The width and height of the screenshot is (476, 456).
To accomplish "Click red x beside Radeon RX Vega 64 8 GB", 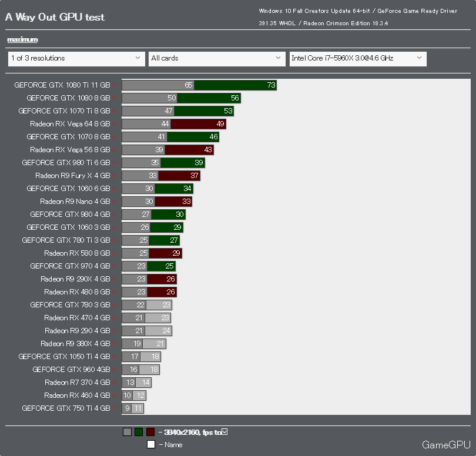I will pyautogui.click(x=115, y=124).
